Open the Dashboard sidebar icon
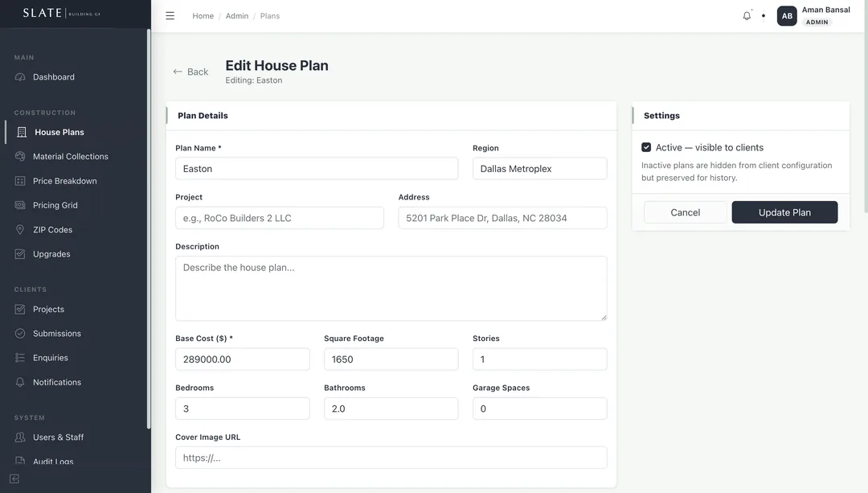Screen dimensions: 868x493 (x=20, y=77)
